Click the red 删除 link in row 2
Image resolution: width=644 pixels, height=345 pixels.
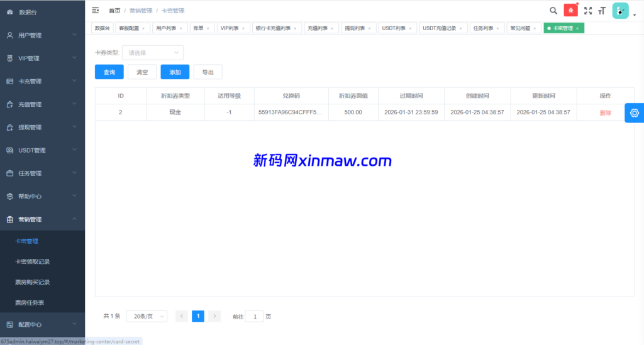tap(606, 113)
